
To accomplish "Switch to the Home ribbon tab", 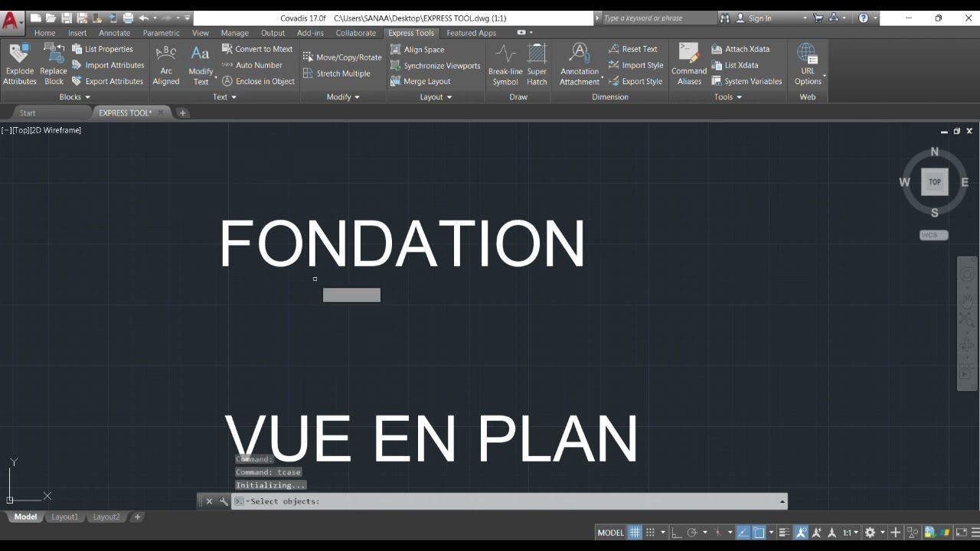I will point(44,33).
